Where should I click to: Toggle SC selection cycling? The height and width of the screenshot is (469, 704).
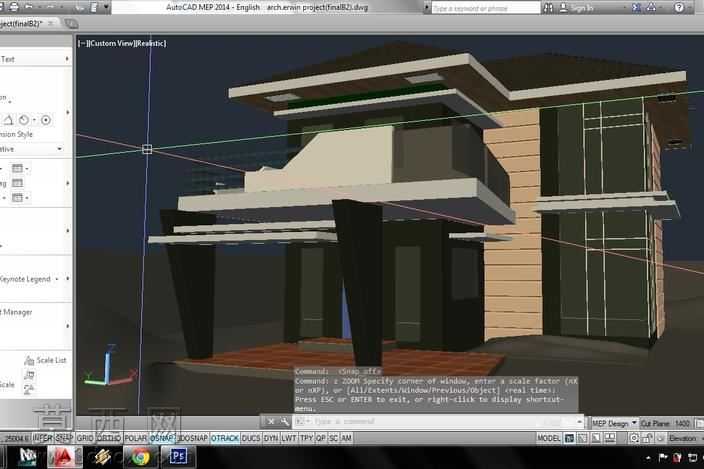pyautogui.click(x=334, y=438)
